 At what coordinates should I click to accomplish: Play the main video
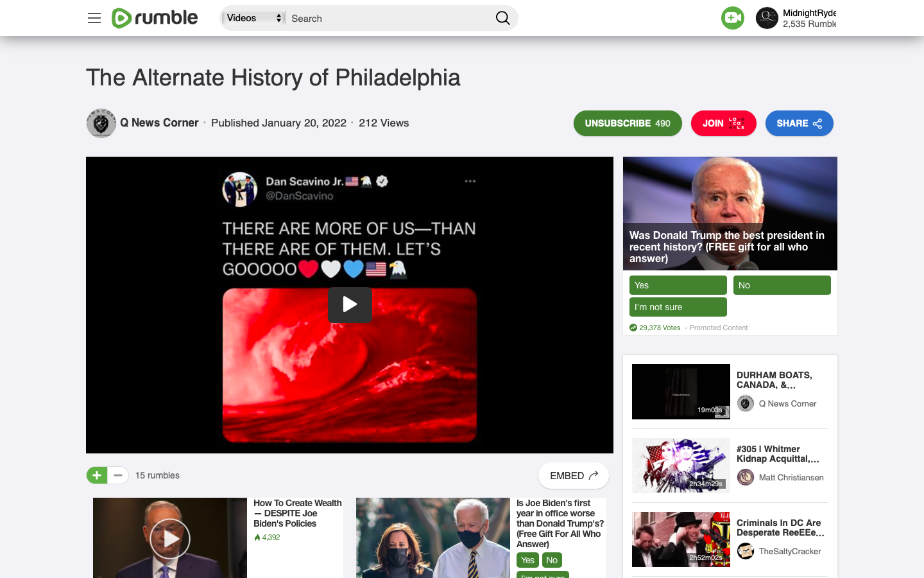point(350,304)
